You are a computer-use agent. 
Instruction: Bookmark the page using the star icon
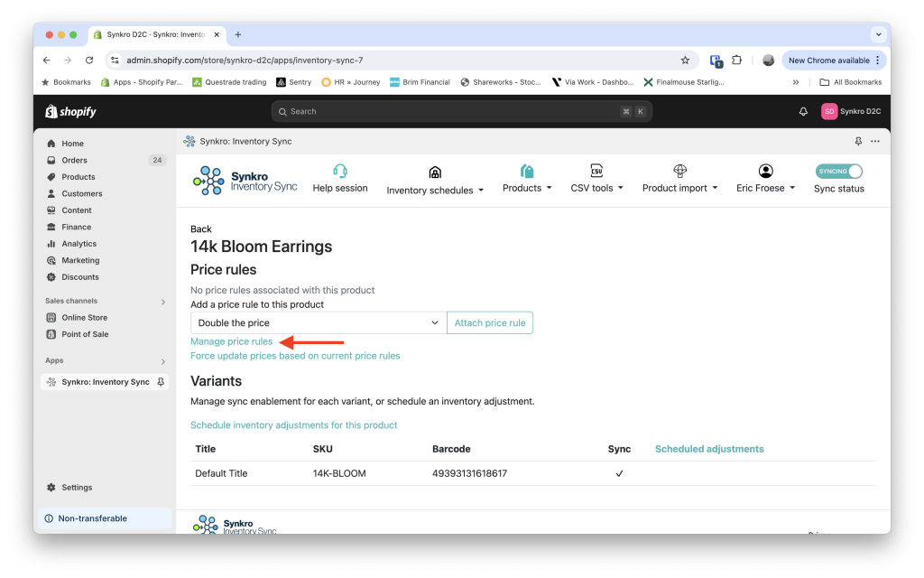pos(685,60)
